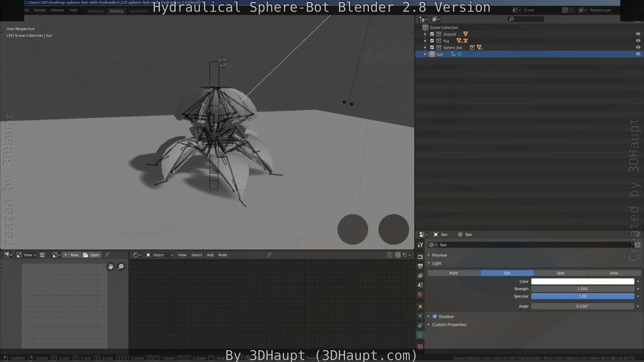Viewport: 644px width, 362px height.
Task: Click the pin icon in node editor header
Action: click(x=269, y=255)
